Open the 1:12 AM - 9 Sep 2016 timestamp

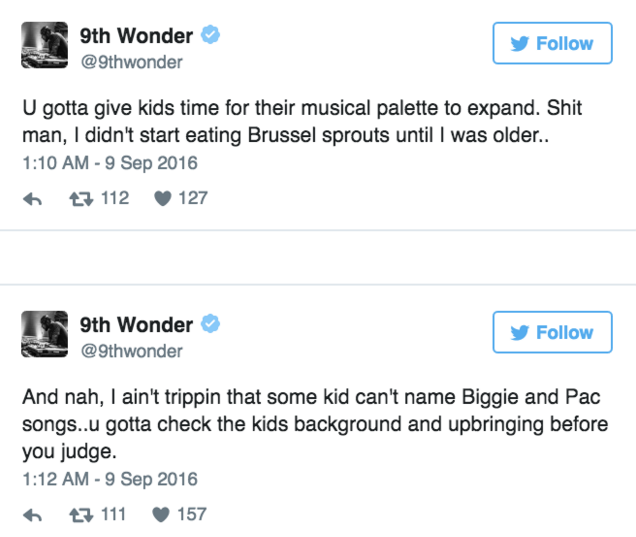[x=110, y=478]
